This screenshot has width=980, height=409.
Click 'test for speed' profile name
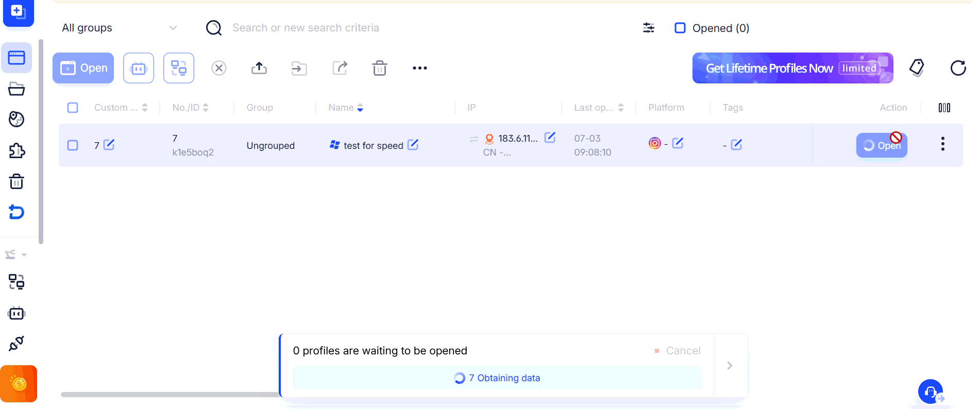373,146
